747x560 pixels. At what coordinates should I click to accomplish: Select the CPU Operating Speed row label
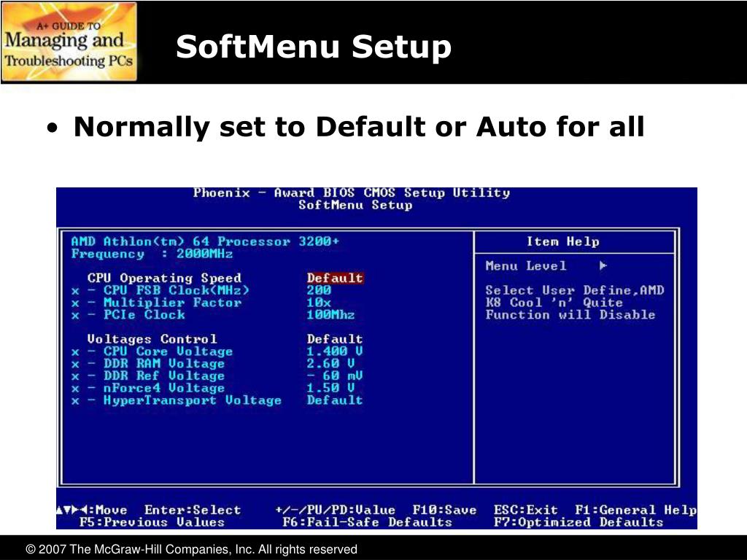[164, 278]
